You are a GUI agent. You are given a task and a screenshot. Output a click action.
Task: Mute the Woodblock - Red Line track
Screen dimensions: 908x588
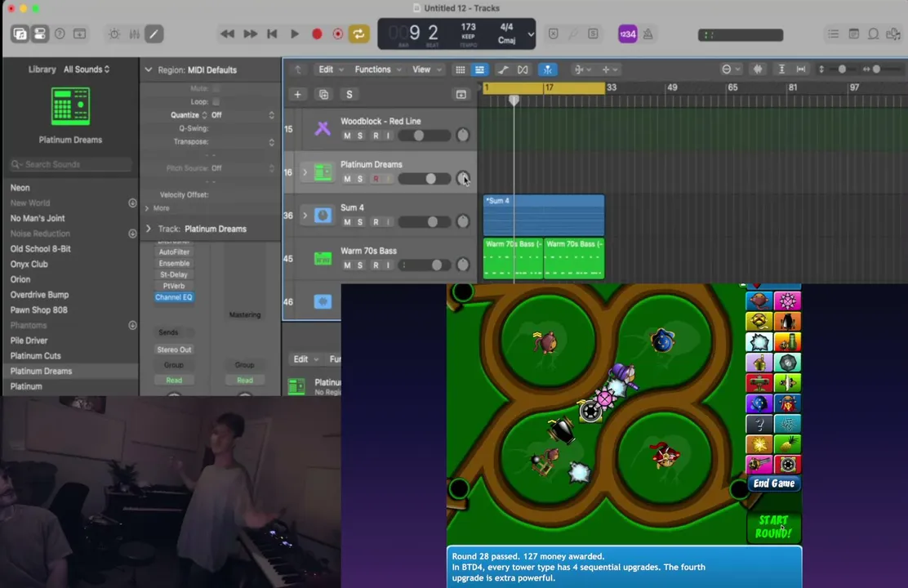(x=347, y=136)
